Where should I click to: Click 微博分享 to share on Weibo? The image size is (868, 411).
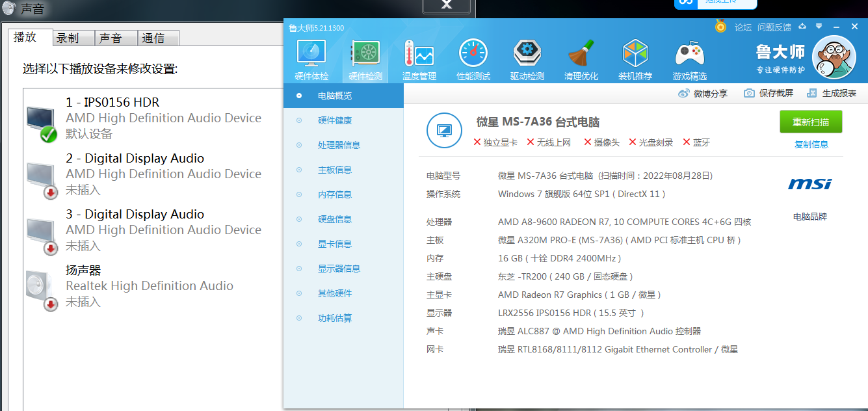[x=703, y=94]
